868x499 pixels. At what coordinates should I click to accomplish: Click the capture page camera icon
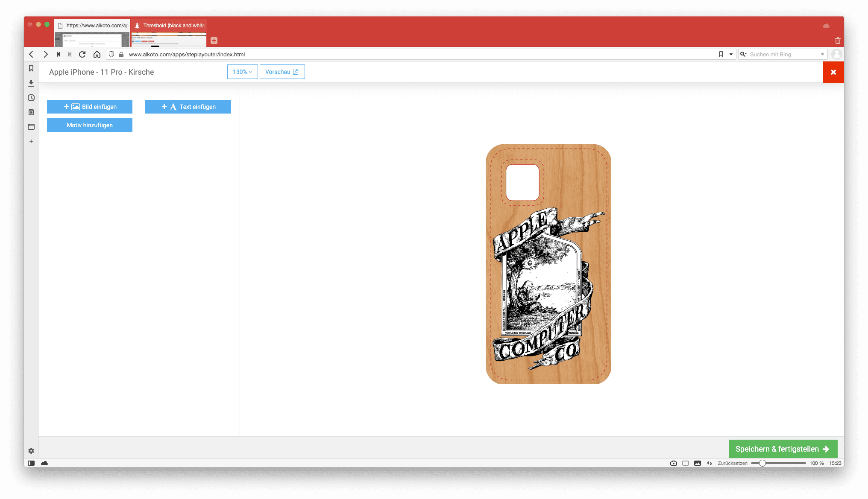(674, 463)
